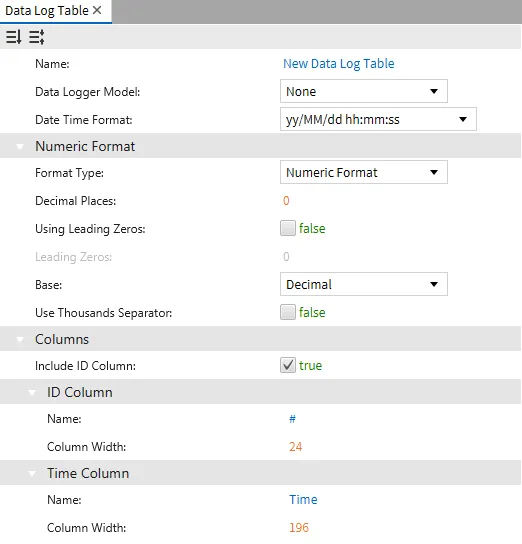Screen dimensions: 522x544
Task: Collapse the Time Column group
Action: tap(32, 474)
